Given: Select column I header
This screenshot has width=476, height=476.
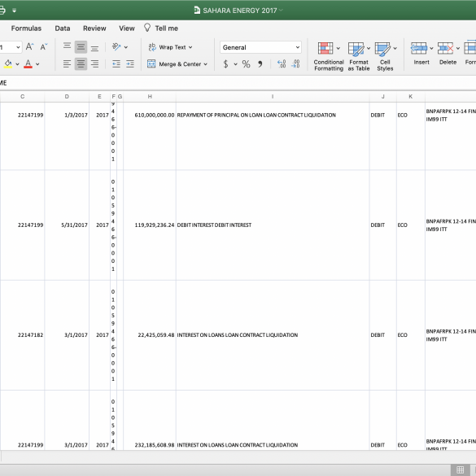Looking at the screenshot, I should tap(273, 97).
